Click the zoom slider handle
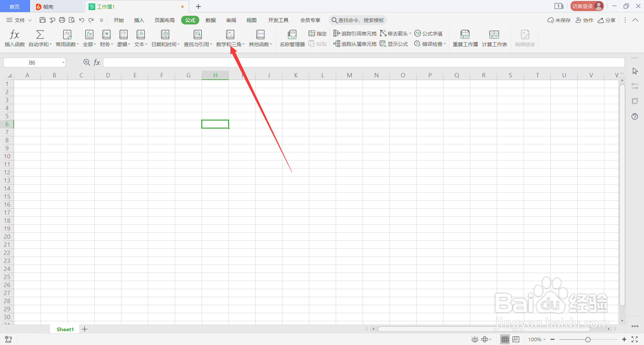This screenshot has height=345, width=644. point(588,340)
